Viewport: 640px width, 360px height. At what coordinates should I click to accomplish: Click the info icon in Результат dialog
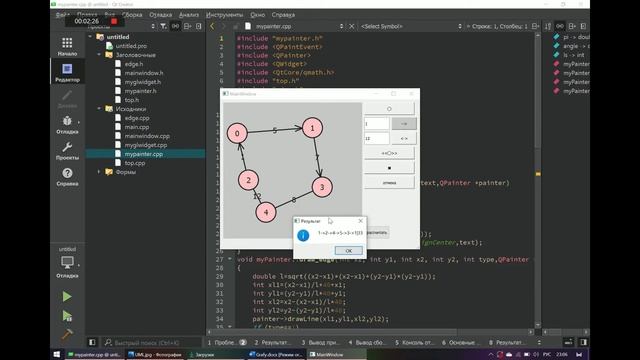pos(303,236)
